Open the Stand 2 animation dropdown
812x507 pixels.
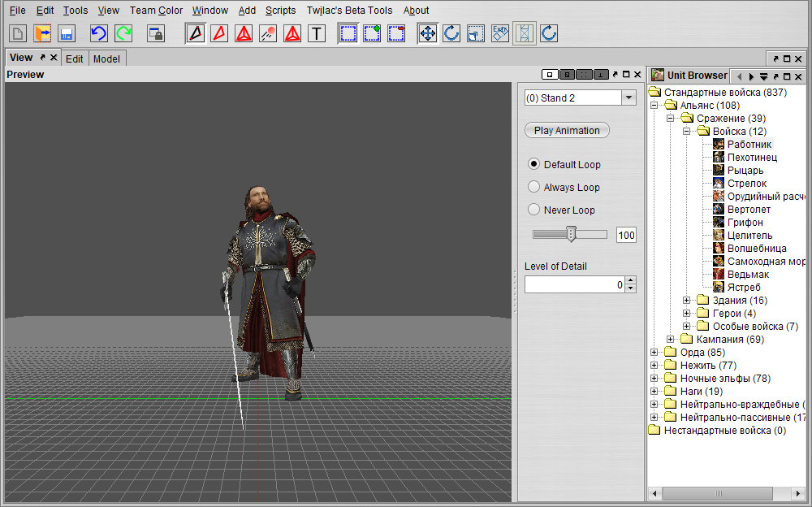click(x=628, y=98)
